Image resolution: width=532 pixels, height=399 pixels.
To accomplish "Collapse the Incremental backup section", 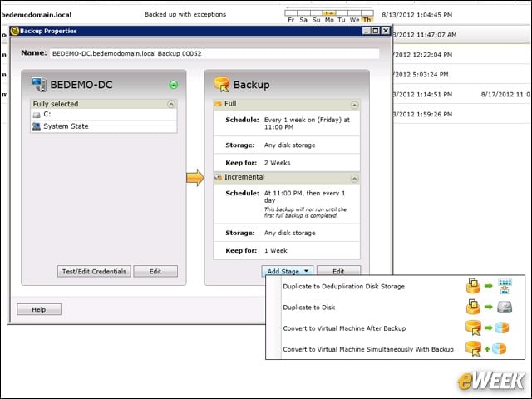I will [x=354, y=179].
